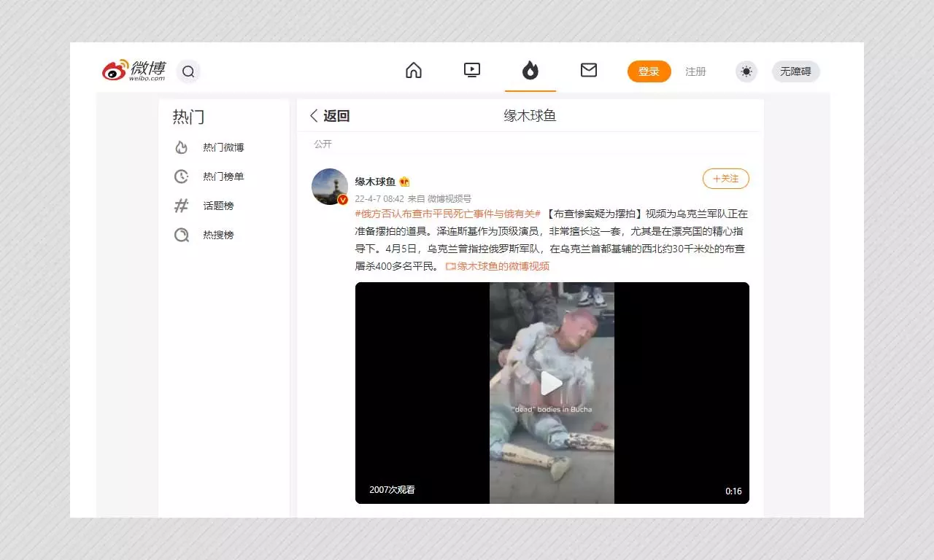Play the embedded video
Viewport: 934px width, 560px height.
click(x=552, y=384)
